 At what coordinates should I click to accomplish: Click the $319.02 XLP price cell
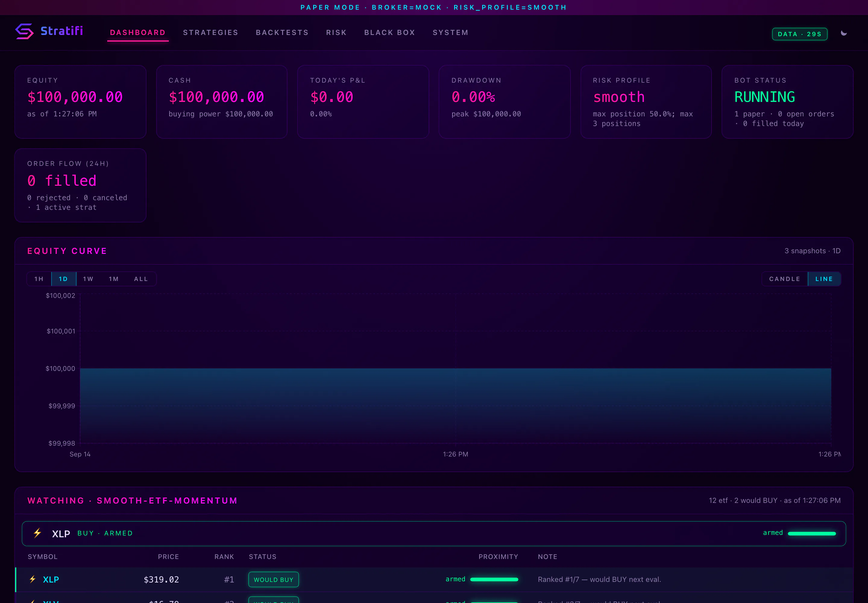click(161, 579)
